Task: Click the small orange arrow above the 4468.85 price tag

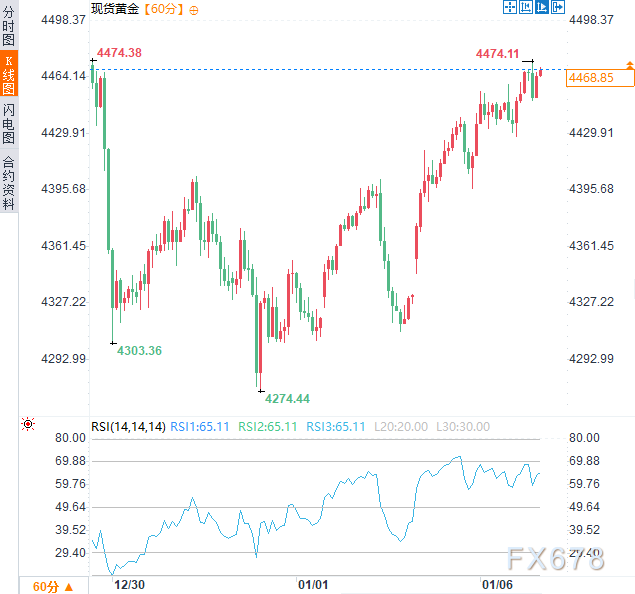Action: tap(629, 65)
